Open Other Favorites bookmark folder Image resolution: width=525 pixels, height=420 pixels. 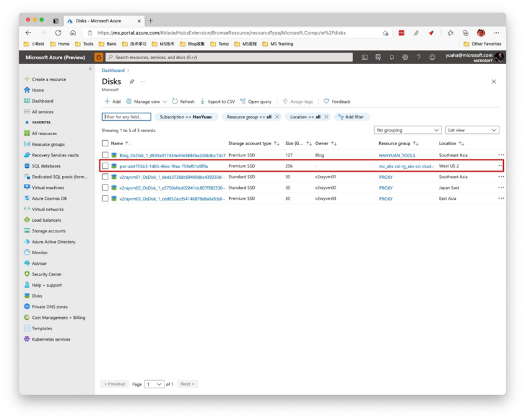(x=482, y=44)
